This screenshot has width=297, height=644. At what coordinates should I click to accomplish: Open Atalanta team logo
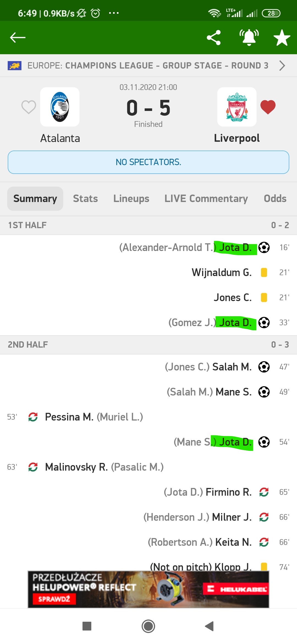pos(60,107)
